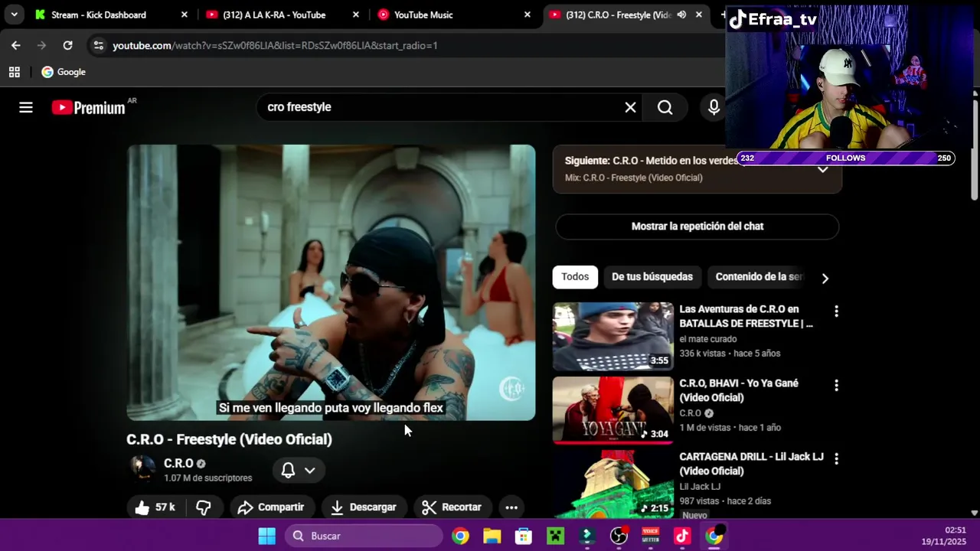Click Mostrar la repetición del chat
Image resolution: width=980 pixels, height=551 pixels.
697,227
